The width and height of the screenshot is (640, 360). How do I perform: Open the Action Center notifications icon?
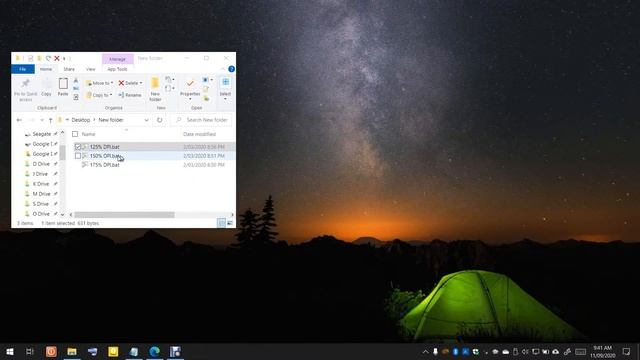coord(627,351)
